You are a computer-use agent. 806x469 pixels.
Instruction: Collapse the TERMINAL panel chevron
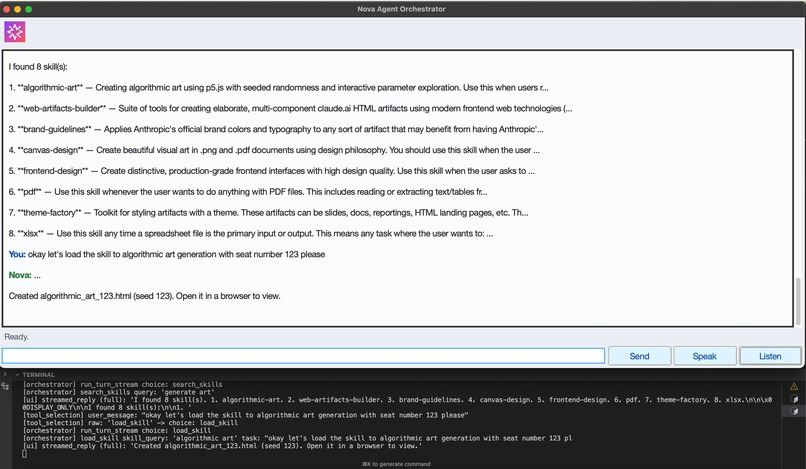point(17,375)
